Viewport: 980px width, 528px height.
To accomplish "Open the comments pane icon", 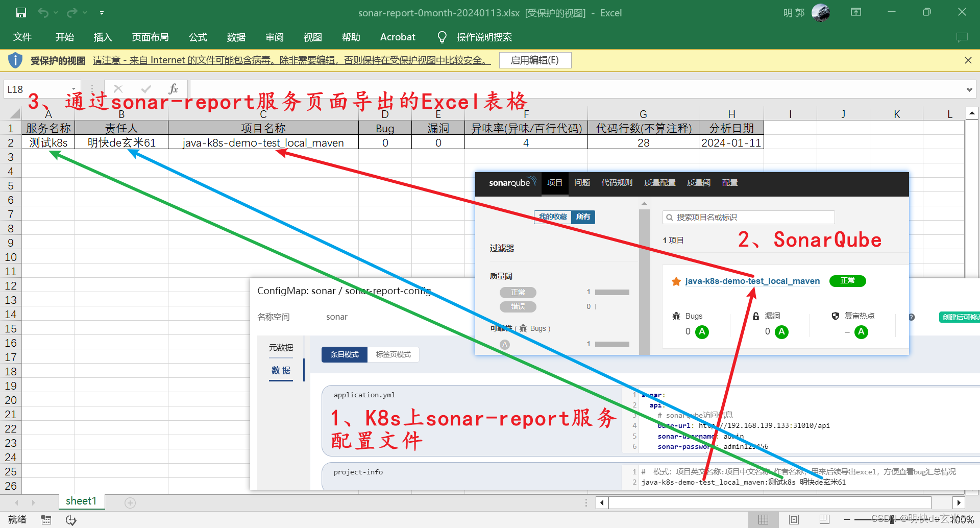I will pos(962,37).
